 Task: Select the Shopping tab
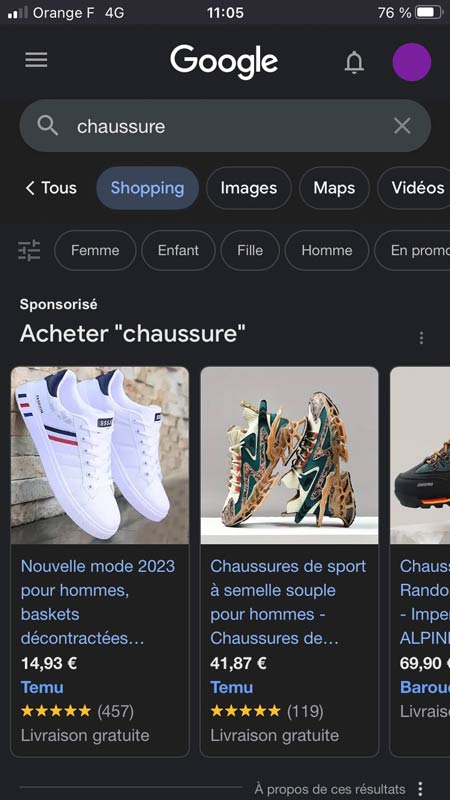(147, 188)
